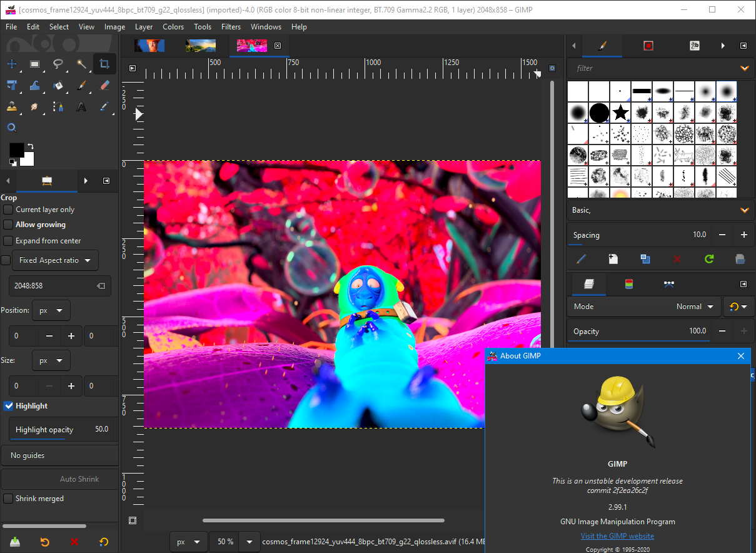
Task: Select the Color Picker tool
Action: [104, 107]
